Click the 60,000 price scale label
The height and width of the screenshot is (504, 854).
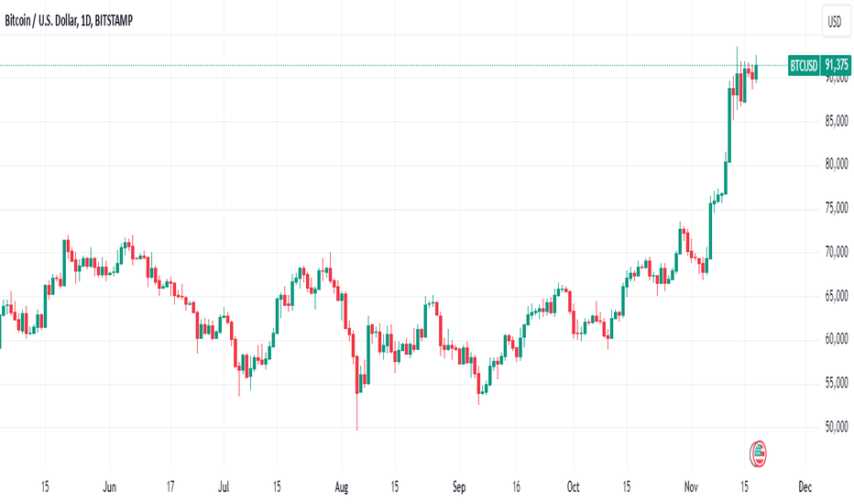coord(837,339)
